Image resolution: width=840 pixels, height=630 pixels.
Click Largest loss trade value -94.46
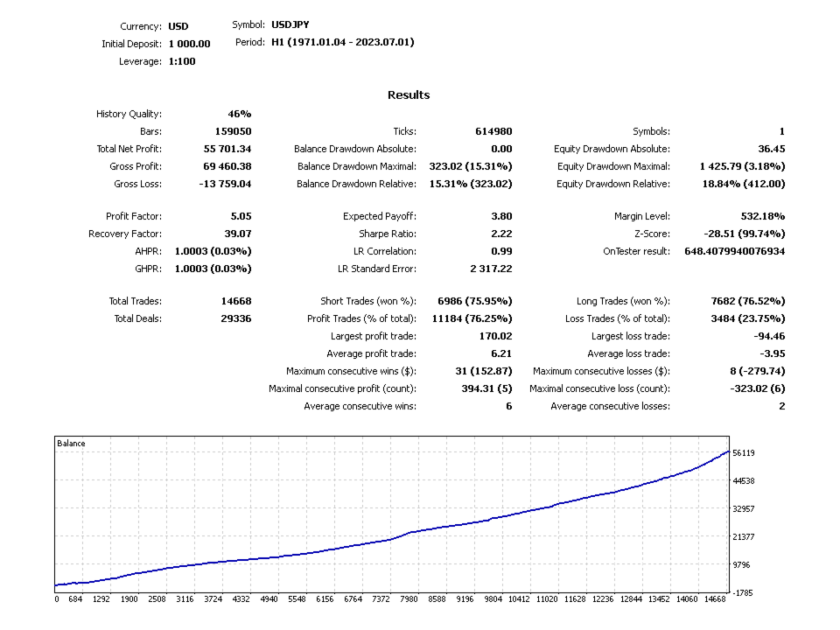(769, 336)
